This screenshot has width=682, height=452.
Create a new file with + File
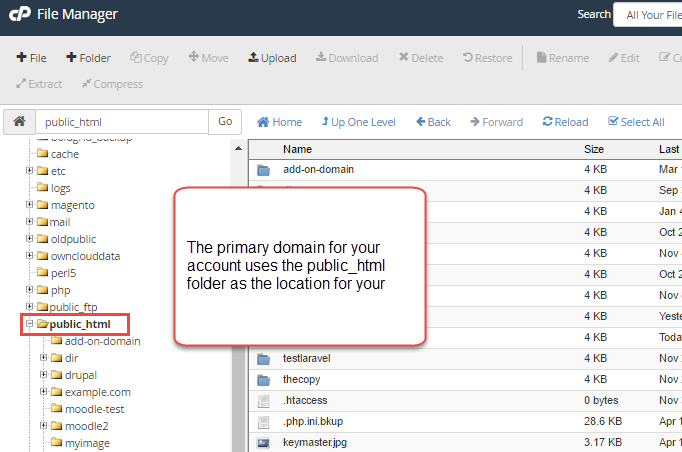pyautogui.click(x=31, y=58)
